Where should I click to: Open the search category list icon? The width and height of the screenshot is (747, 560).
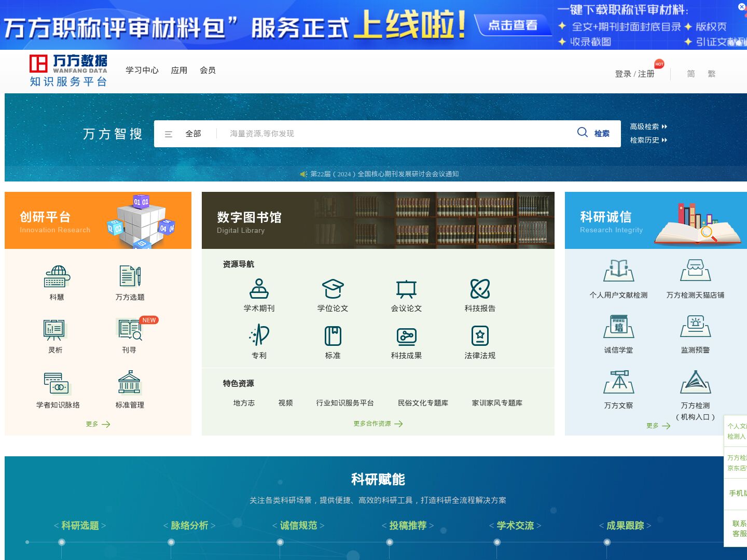(x=169, y=134)
